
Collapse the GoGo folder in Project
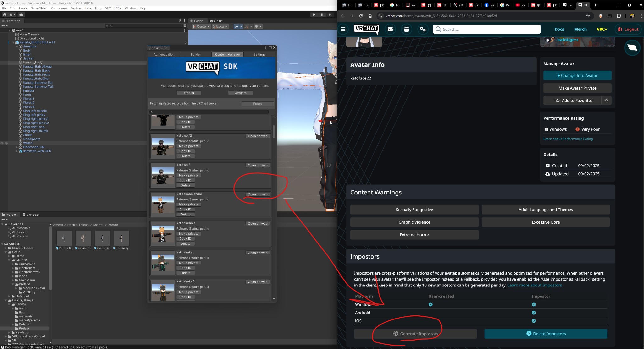point(6,252)
